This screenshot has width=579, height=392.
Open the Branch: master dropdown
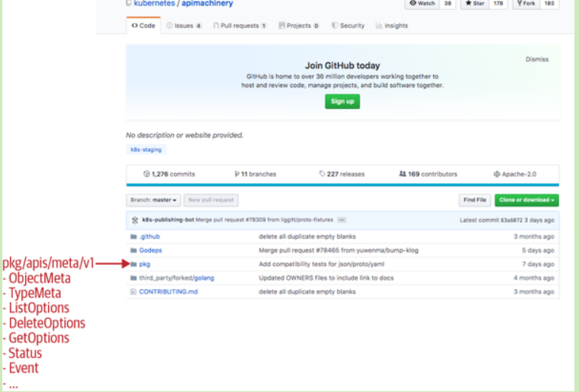153,200
